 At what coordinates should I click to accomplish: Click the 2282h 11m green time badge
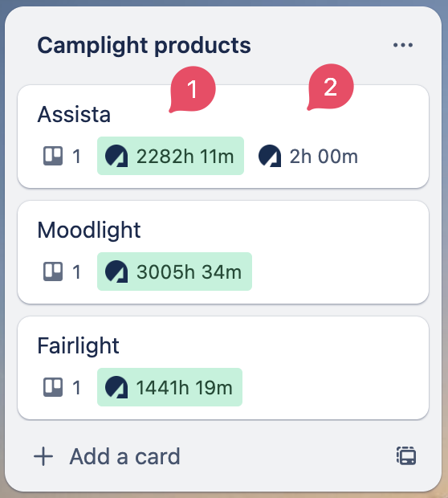pyautogui.click(x=170, y=156)
